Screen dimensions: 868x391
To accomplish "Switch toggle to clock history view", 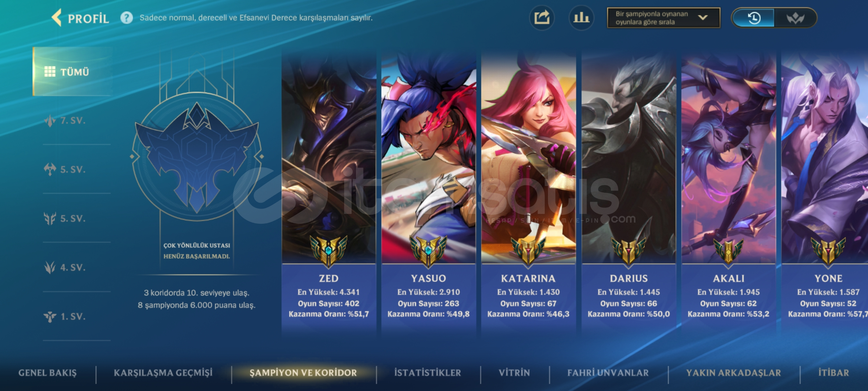I will point(754,18).
